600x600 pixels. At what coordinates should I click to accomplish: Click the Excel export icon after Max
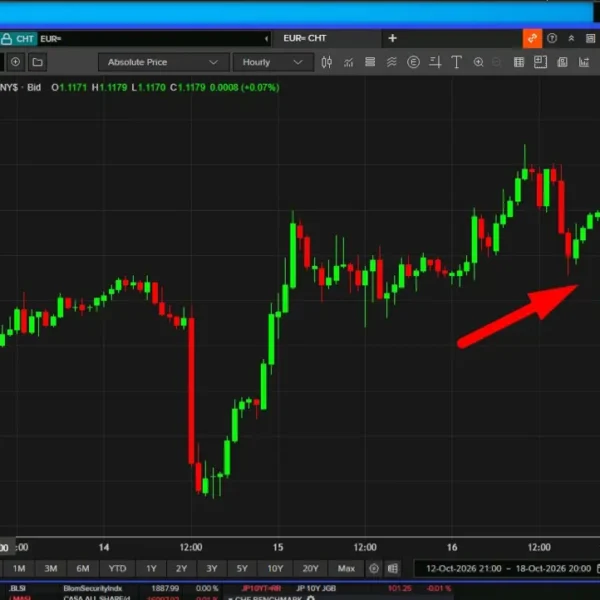pos(393,568)
